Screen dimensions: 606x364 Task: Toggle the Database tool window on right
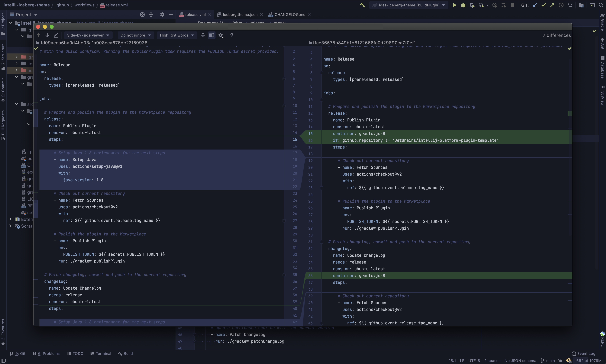(x=603, y=67)
